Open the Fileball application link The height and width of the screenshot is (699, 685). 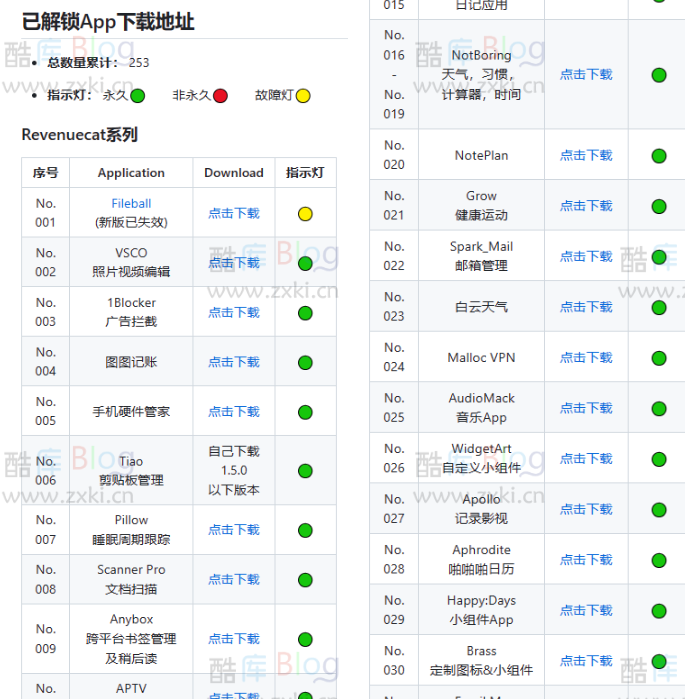pyautogui.click(x=131, y=204)
